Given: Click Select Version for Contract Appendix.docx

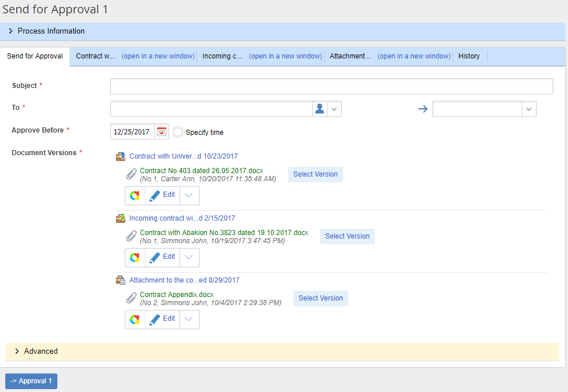Looking at the screenshot, I should tap(321, 298).
